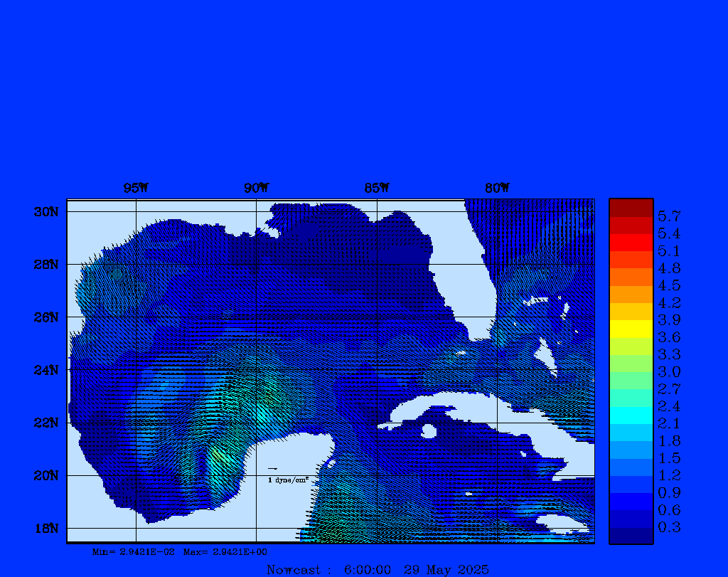This screenshot has width=728, height=577.
Task: Pick the orange legend swatch beside 4.5
Action: pyautogui.click(x=631, y=277)
